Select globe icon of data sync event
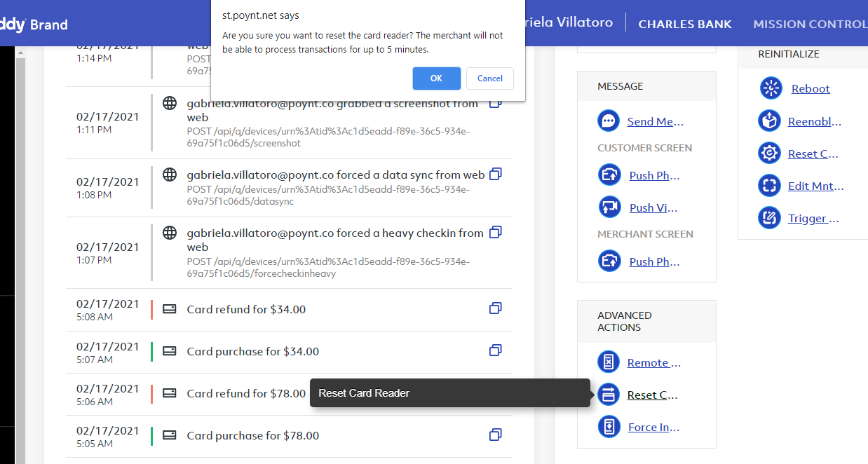Image resolution: width=868 pixels, height=464 pixels. click(170, 175)
